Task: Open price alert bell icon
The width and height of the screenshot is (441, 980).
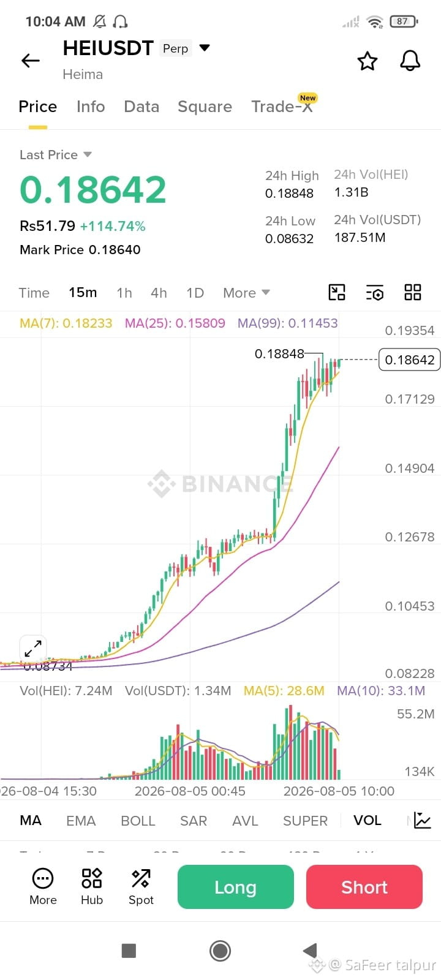Action: [410, 61]
